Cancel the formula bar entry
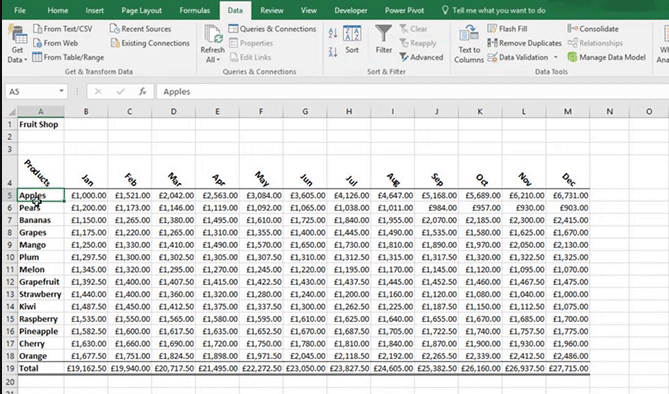This screenshot has height=394, width=669. pyautogui.click(x=98, y=91)
